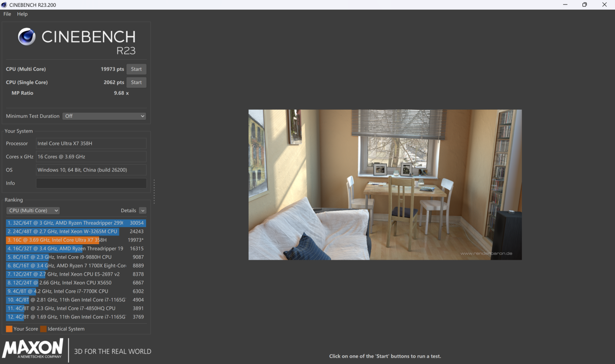Click the Cinebench sphere logo icon
The height and width of the screenshot is (364, 615).
click(x=27, y=37)
